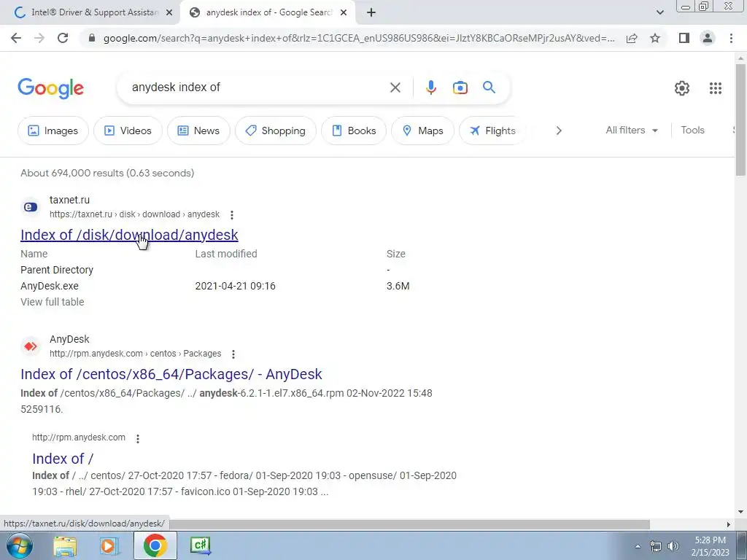Filter results by Books
The height and width of the screenshot is (560, 747).
(354, 131)
